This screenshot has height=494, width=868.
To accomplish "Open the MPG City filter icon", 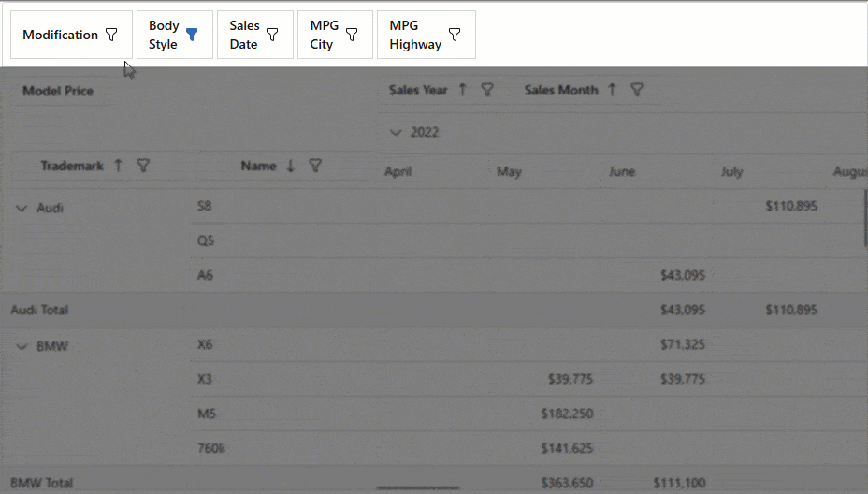I will click(x=352, y=35).
